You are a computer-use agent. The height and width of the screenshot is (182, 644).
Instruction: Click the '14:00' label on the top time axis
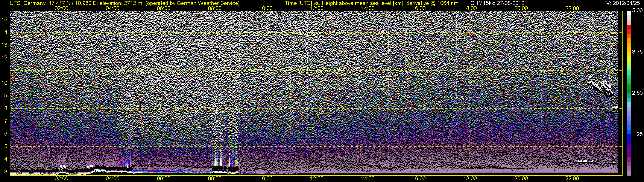point(368,8)
